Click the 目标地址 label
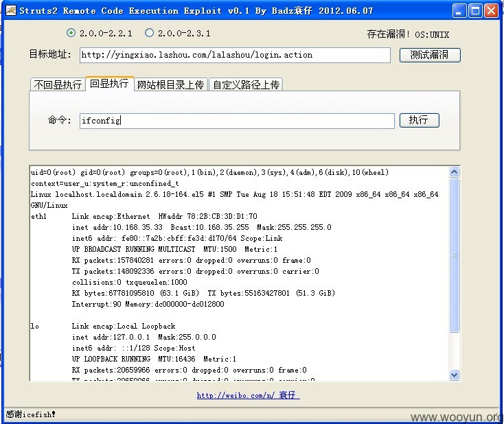 50,54
